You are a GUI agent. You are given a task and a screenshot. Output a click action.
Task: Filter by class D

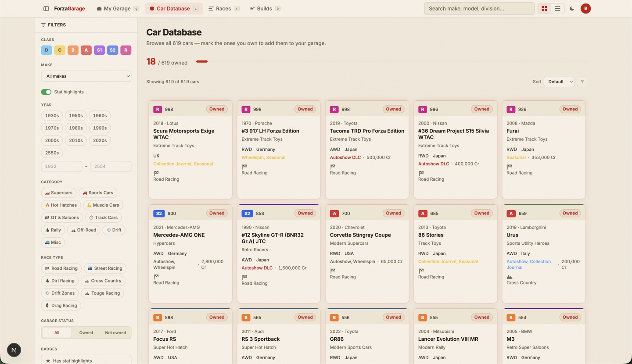click(47, 50)
